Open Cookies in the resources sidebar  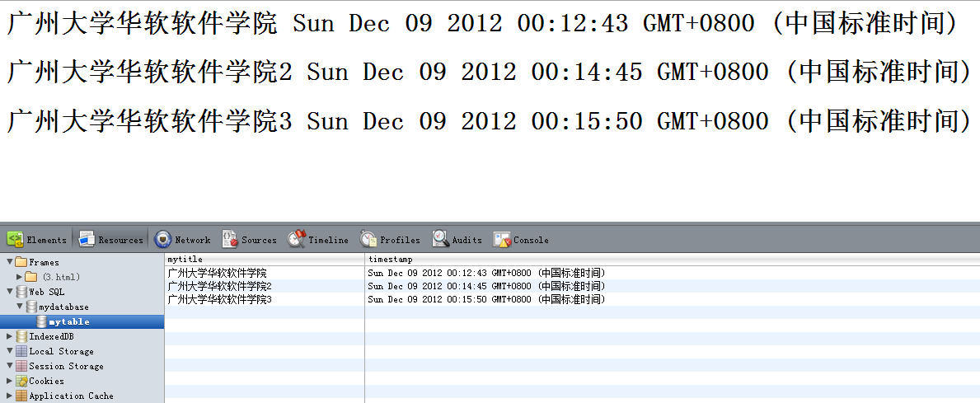coord(46,381)
